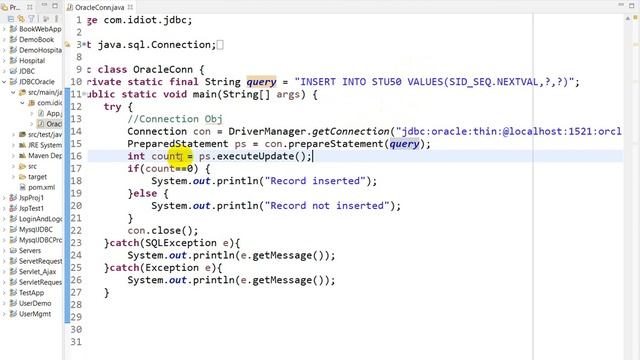Image resolution: width=640 pixels, height=360 pixels.
Task: Click the MysqlJDBCProj project icon
Action: click(x=13, y=240)
